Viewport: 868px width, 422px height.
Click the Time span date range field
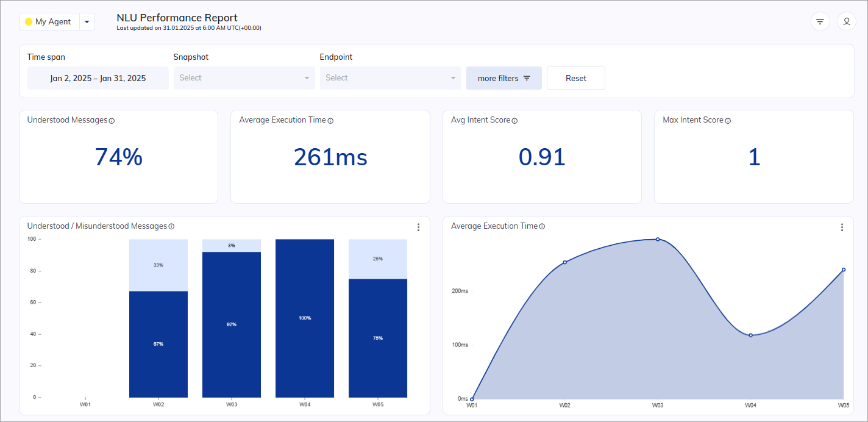98,78
